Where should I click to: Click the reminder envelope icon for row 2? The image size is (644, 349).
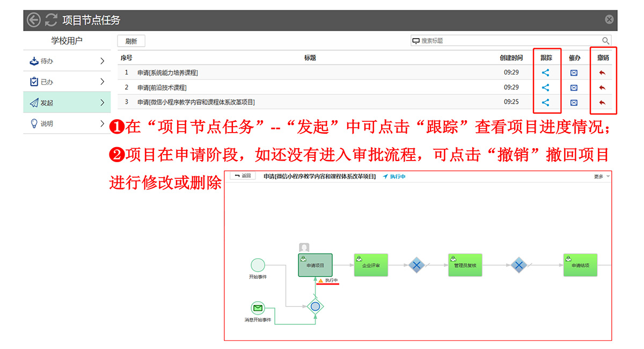tap(574, 88)
